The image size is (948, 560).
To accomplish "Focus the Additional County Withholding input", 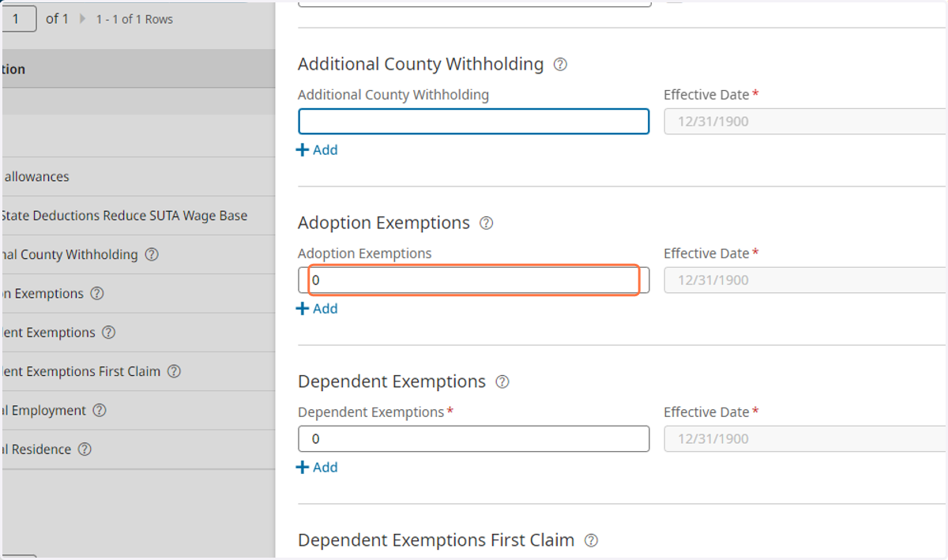I will pos(474,122).
